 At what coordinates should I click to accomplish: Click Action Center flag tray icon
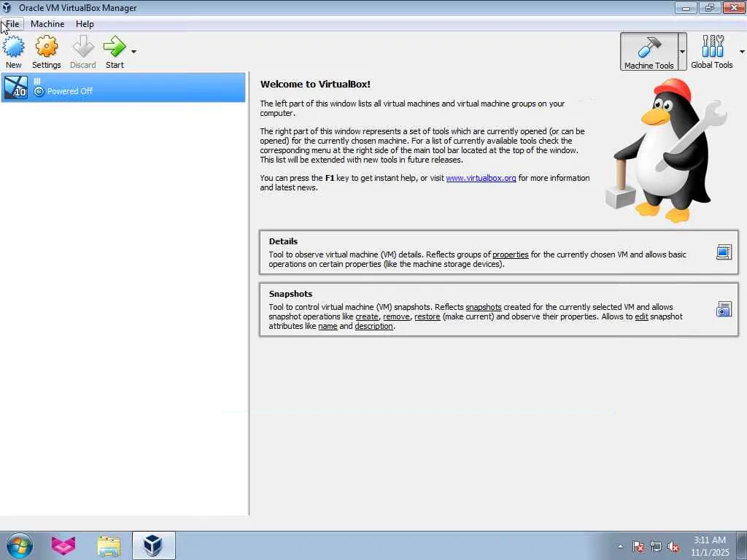point(638,547)
